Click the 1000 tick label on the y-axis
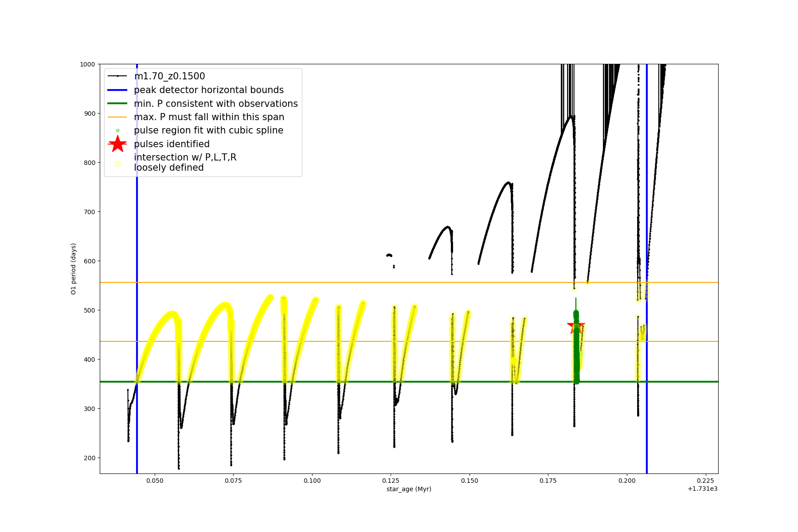This screenshot has width=798, height=532. click(87, 64)
